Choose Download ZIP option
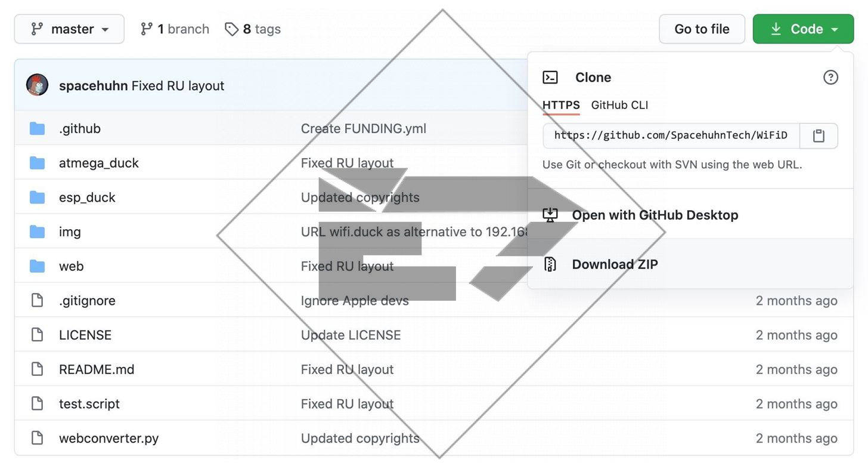Image resolution: width=868 pixels, height=466 pixels. [x=615, y=264]
